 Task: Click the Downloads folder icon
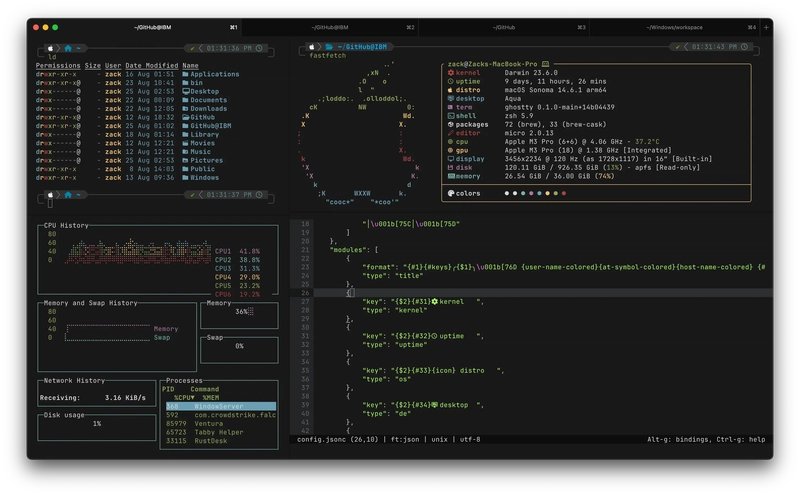point(185,109)
